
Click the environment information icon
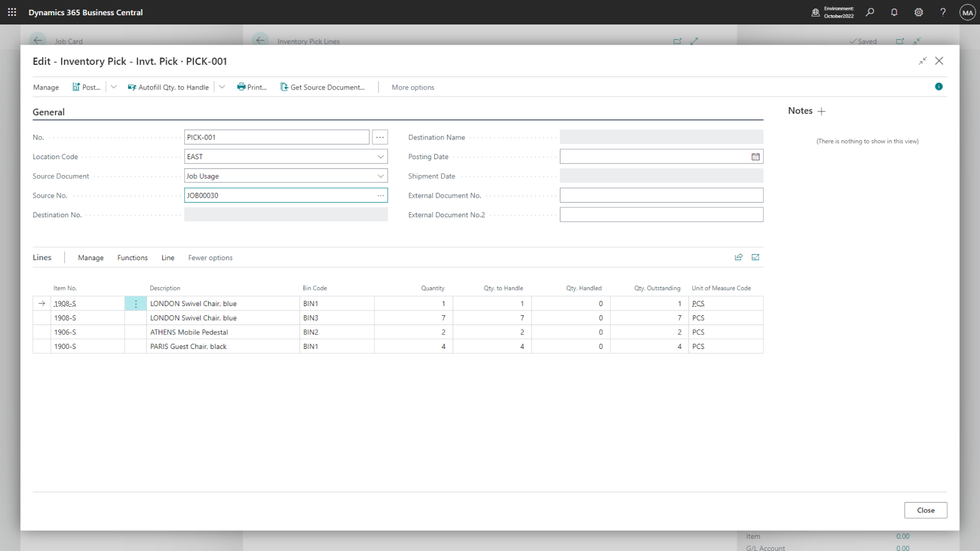816,12
